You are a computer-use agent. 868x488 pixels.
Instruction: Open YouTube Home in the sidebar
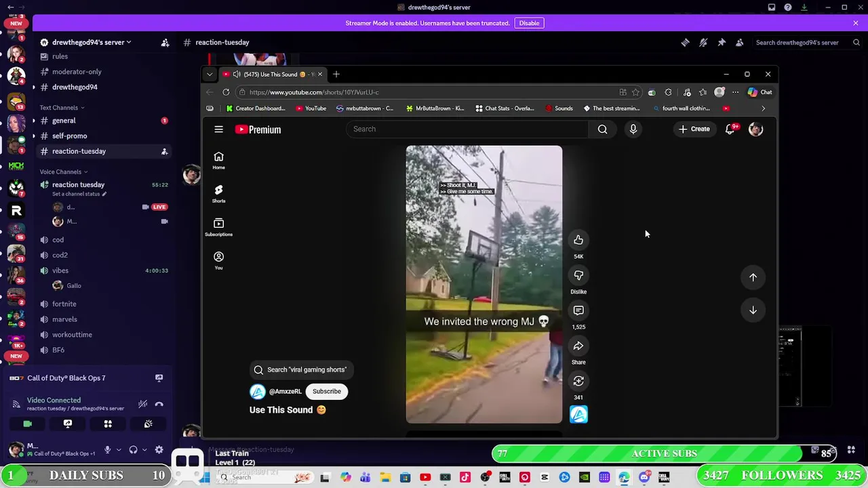coord(218,161)
